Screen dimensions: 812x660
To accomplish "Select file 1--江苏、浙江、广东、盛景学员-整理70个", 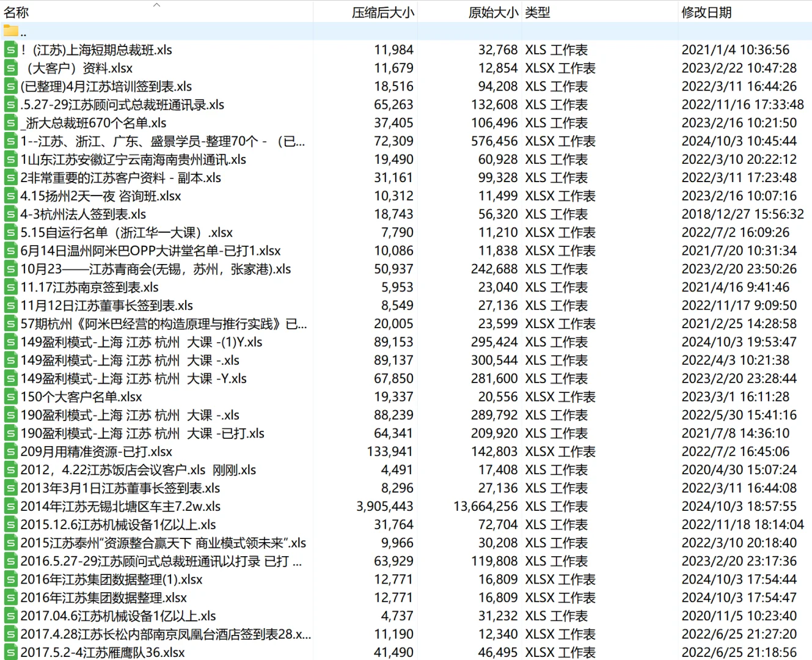I will (x=163, y=141).
